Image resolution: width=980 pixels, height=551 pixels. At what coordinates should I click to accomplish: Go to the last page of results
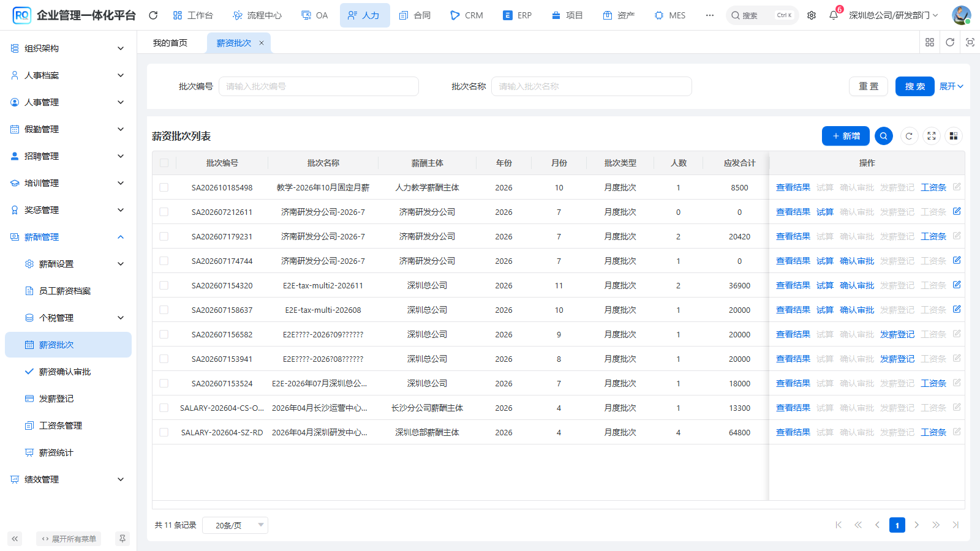coord(956,525)
